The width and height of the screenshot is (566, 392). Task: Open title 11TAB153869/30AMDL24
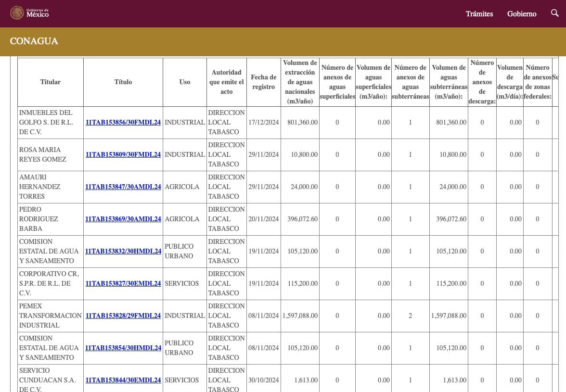[123, 219]
